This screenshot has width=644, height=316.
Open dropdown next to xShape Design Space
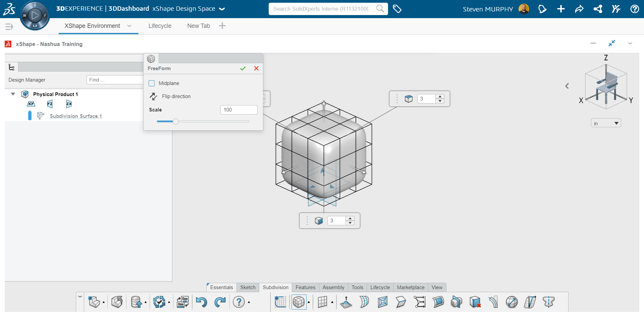[222, 9]
